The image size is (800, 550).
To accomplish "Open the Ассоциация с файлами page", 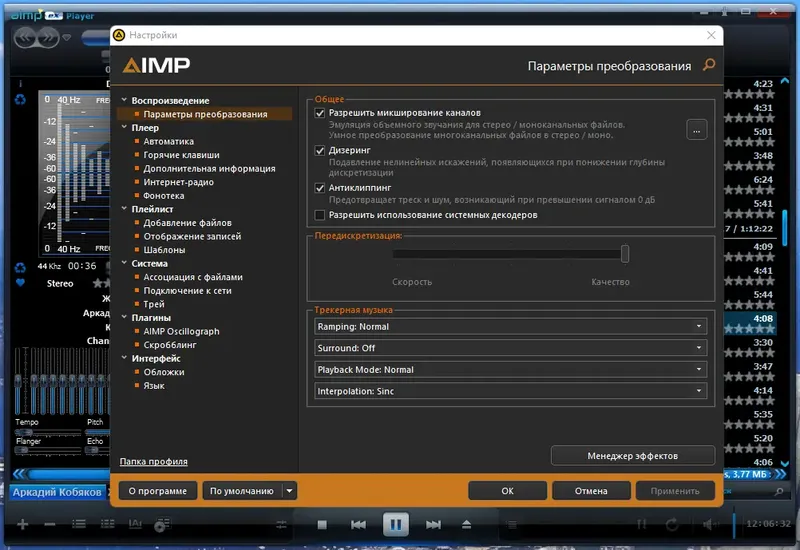I will [x=193, y=277].
